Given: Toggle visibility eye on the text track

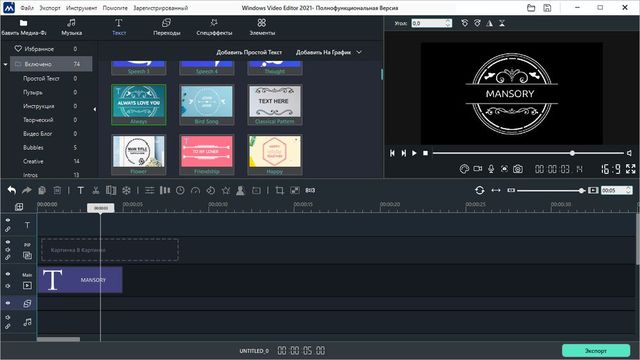Looking at the screenshot, I should 8,220.
